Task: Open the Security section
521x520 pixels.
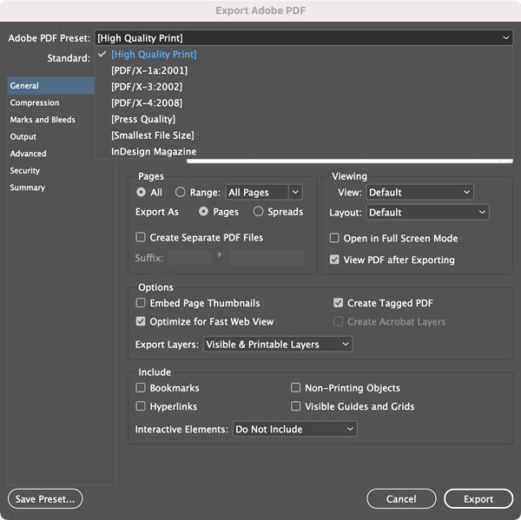Action: pyautogui.click(x=25, y=171)
